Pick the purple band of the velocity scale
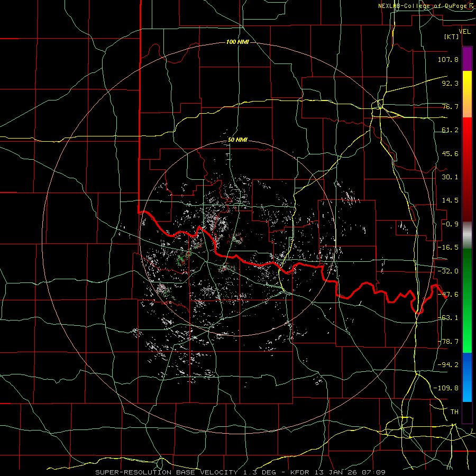Image resolution: width=476 pixels, height=476 pixels. pos(467,59)
